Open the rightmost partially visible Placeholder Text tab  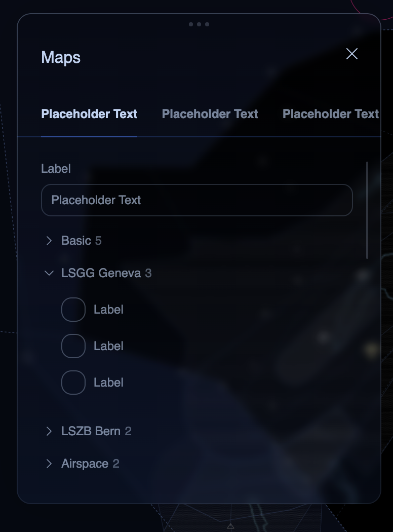[x=330, y=114]
